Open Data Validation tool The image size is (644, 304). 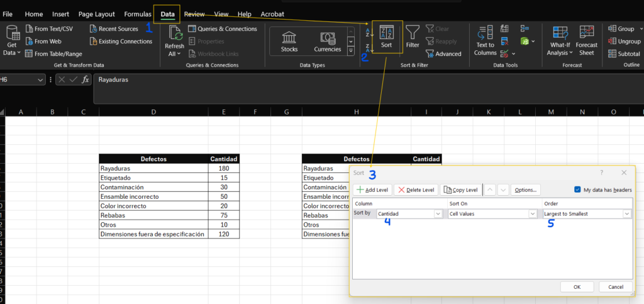pyautogui.click(x=505, y=53)
